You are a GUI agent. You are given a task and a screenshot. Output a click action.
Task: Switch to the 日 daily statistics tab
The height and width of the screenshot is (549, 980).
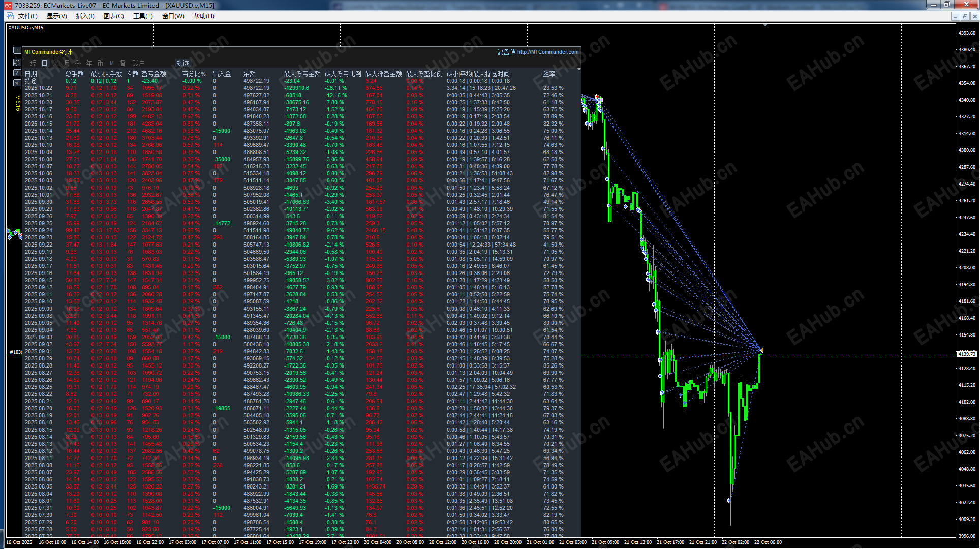click(44, 63)
